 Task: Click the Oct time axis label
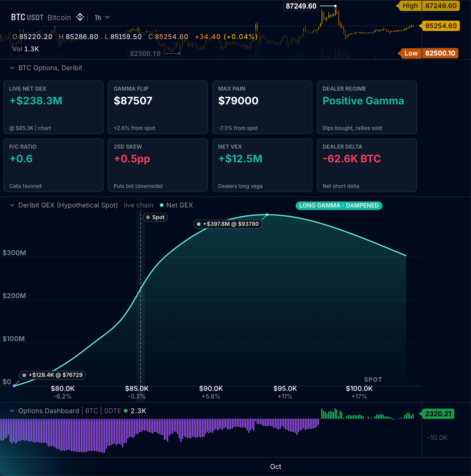[x=276, y=467]
